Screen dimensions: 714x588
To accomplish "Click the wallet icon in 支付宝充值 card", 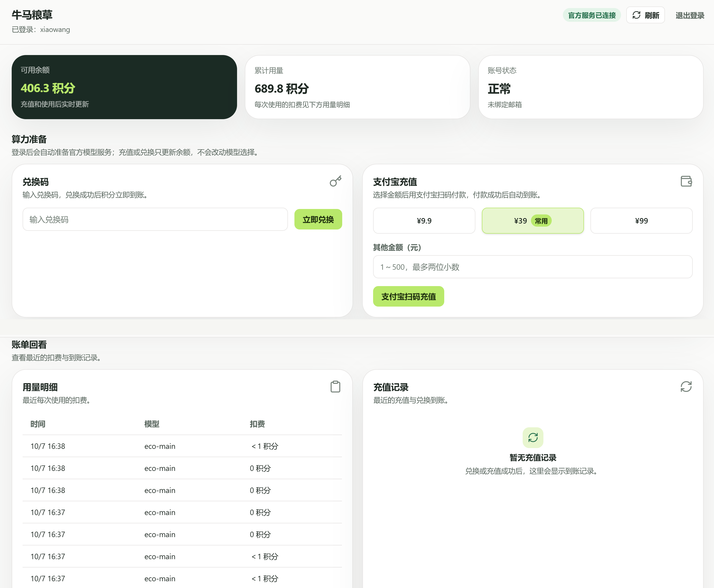I will click(686, 181).
